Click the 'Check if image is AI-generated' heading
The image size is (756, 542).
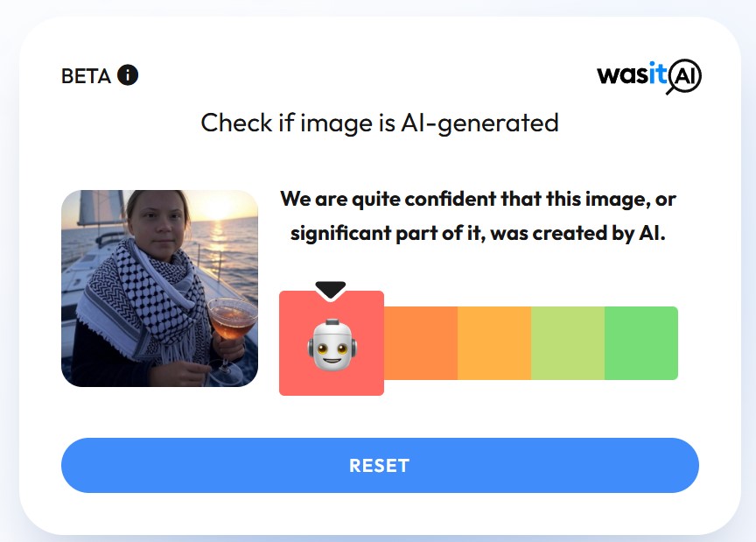pyautogui.click(x=380, y=123)
